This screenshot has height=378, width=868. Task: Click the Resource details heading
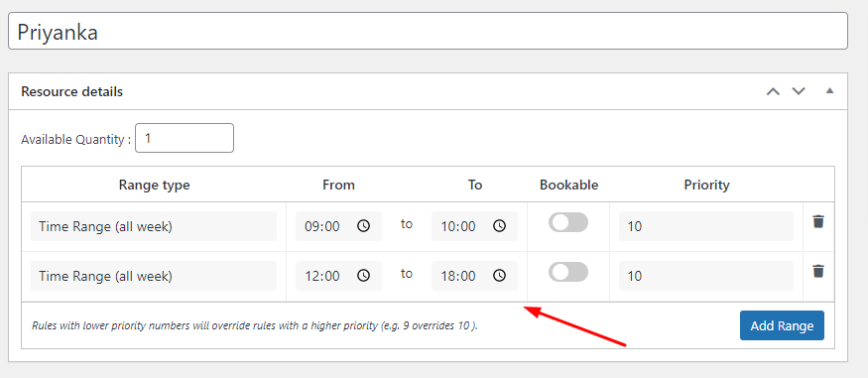pos(72,91)
